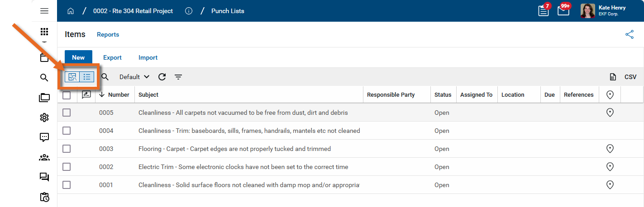644x207 pixels.
Task: Sort by the Number column header
Action: click(x=119, y=95)
